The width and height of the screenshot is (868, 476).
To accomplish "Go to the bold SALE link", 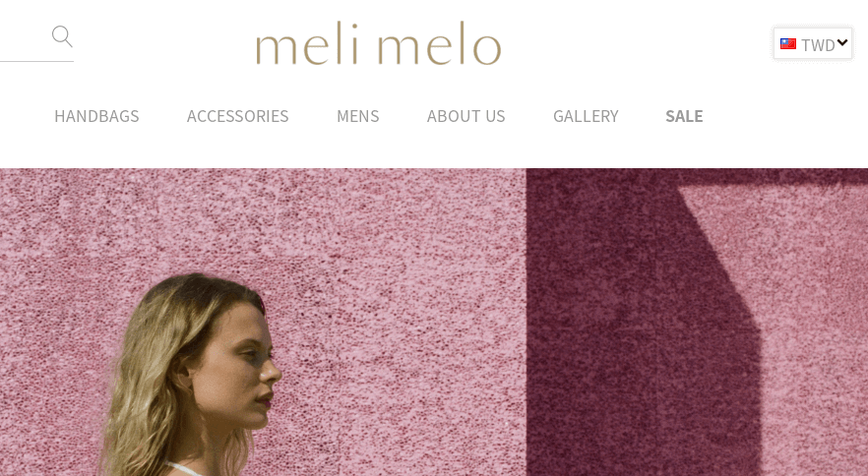I will [x=684, y=116].
